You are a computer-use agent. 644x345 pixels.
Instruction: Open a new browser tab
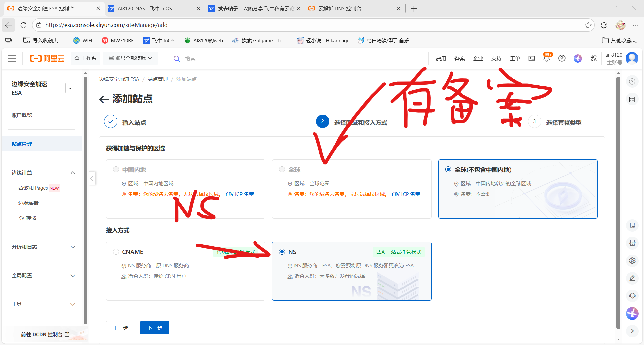coord(414,9)
